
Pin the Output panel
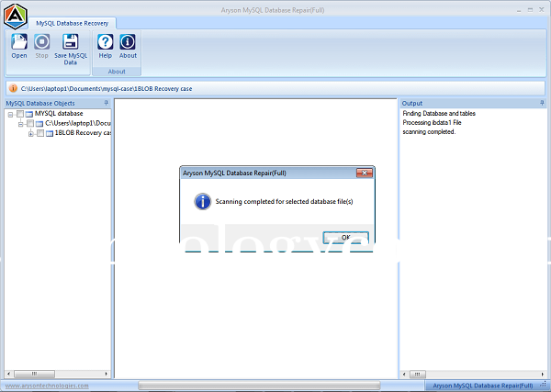(x=542, y=103)
